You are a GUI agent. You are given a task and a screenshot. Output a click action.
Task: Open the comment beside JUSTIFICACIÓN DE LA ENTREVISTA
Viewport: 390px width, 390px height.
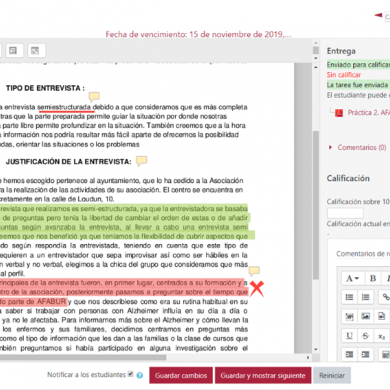pos(141,161)
